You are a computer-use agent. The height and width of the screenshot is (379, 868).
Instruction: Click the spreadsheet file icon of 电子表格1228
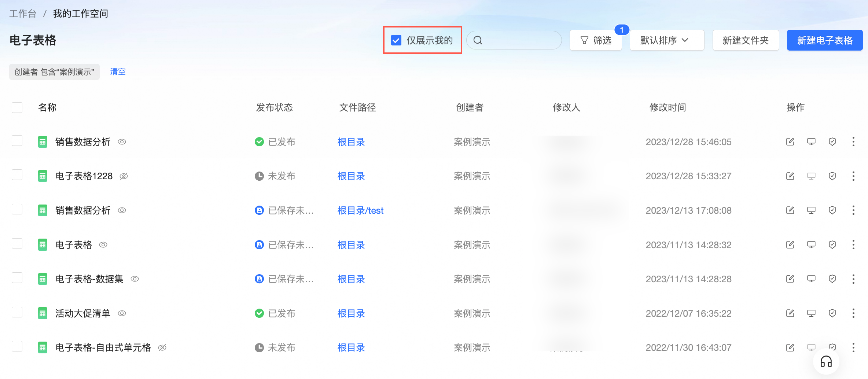43,176
